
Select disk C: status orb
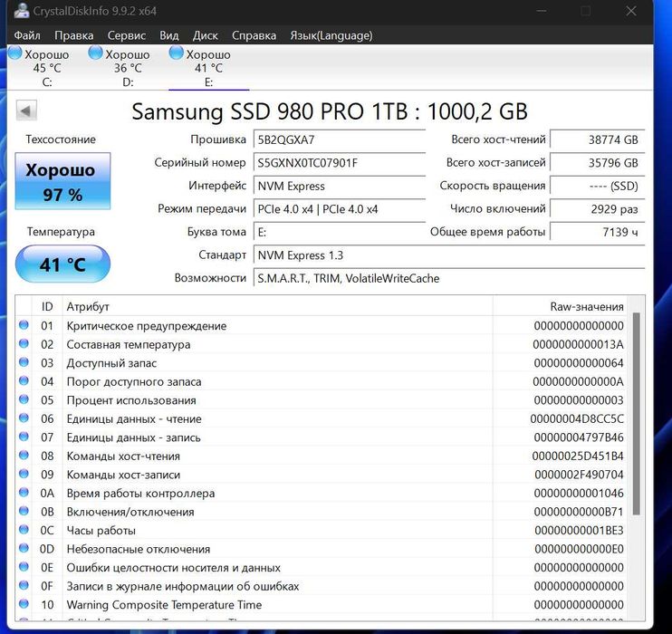[15, 53]
